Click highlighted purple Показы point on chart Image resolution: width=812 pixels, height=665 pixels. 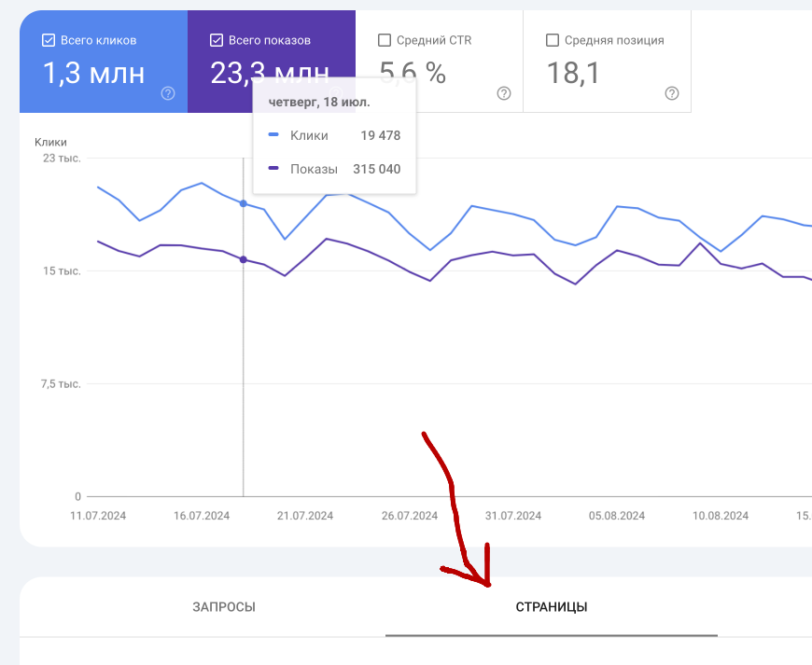[x=244, y=260]
